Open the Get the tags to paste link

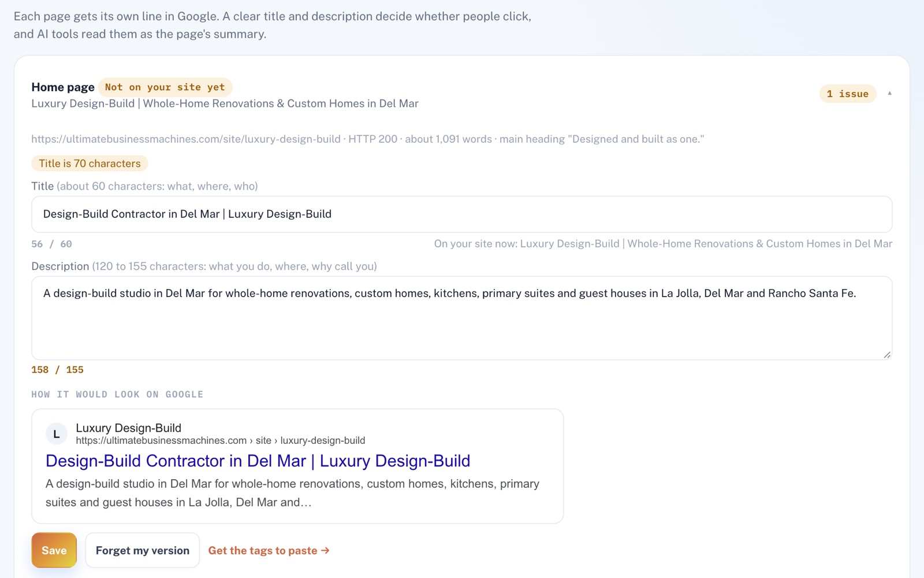pyautogui.click(x=269, y=550)
